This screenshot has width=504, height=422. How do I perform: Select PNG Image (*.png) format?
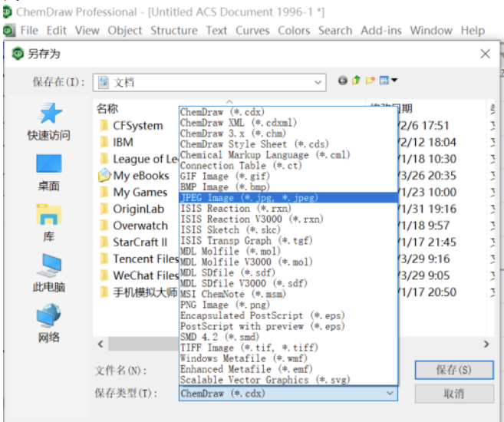(x=288, y=305)
